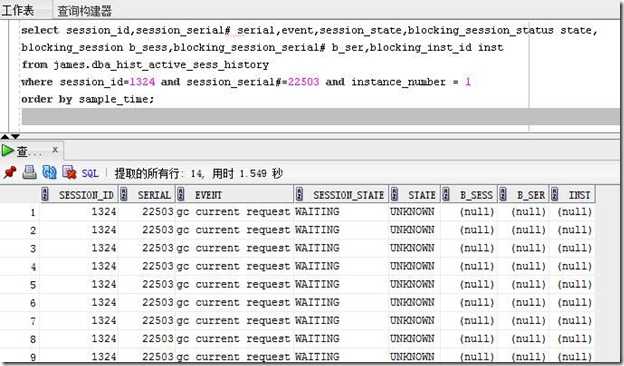
Task: Click SESSION_STATE cell WAITING in row 4
Action: 341,267
